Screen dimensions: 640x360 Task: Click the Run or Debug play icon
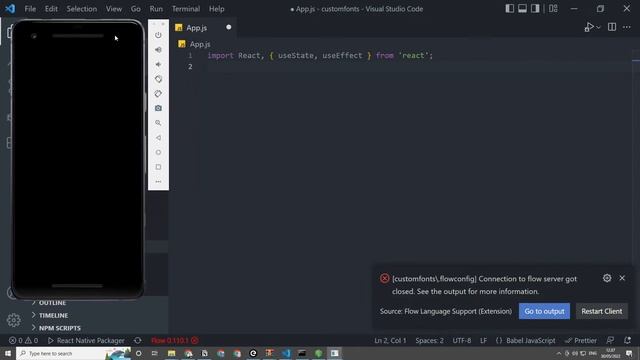(x=589, y=27)
